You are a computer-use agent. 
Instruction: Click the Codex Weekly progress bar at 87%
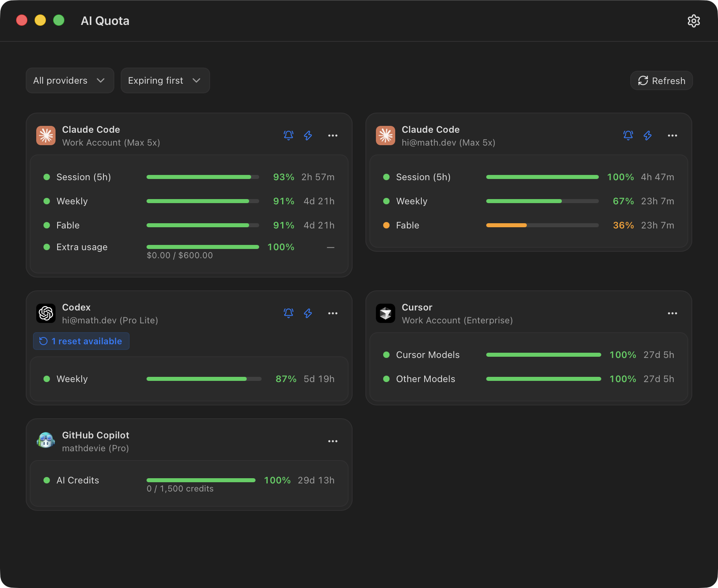pos(204,379)
